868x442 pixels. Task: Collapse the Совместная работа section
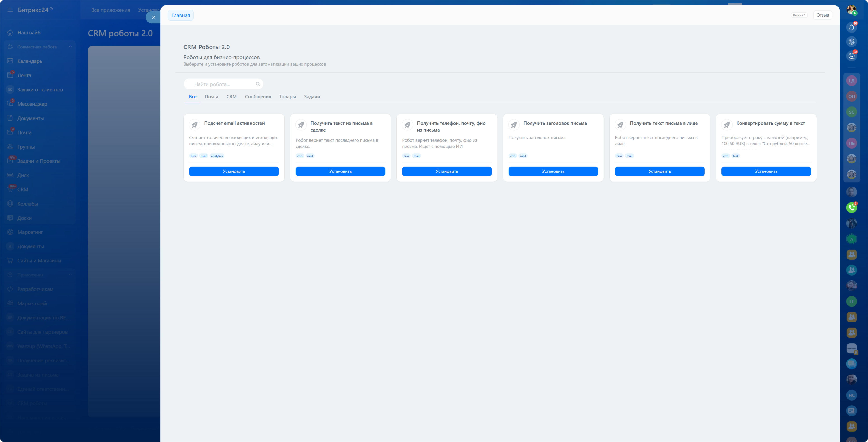(70, 47)
